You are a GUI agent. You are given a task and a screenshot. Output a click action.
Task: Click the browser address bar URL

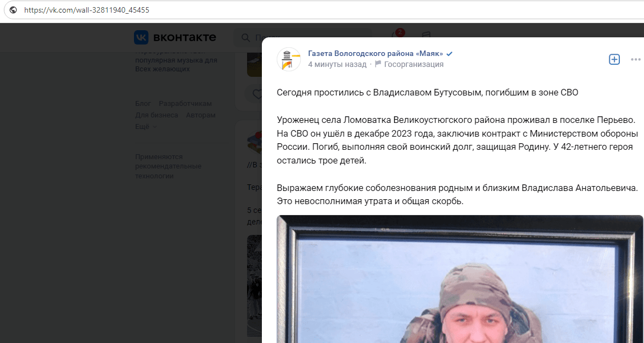(87, 10)
